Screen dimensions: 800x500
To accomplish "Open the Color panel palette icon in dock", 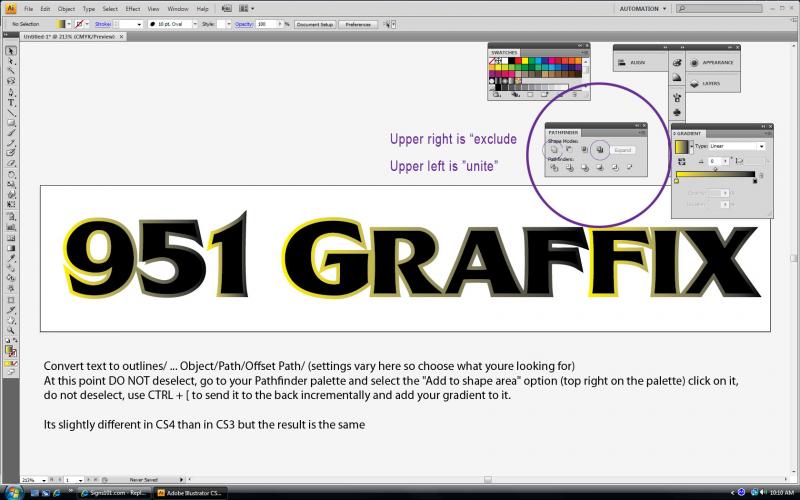I will [677, 62].
